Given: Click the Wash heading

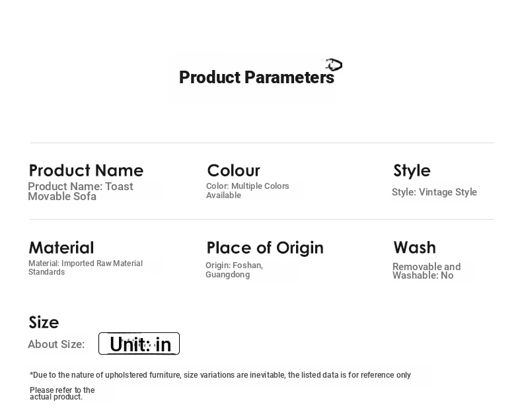Looking at the screenshot, I should pos(414,248).
